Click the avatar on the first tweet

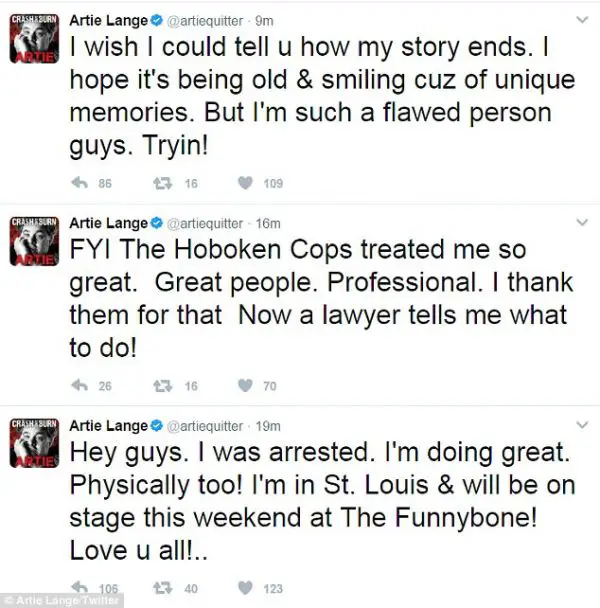[x=34, y=38]
